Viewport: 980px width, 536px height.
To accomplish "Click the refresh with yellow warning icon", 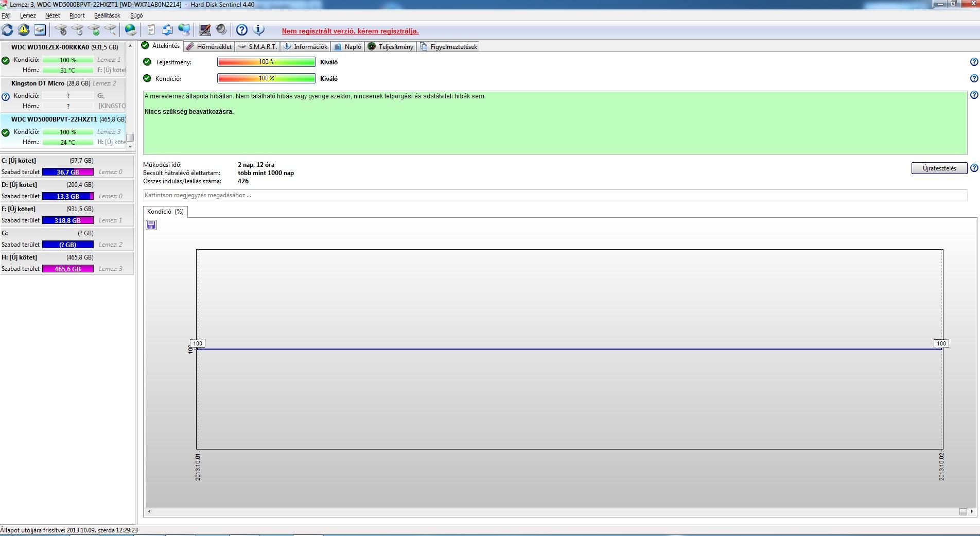I will point(24,30).
